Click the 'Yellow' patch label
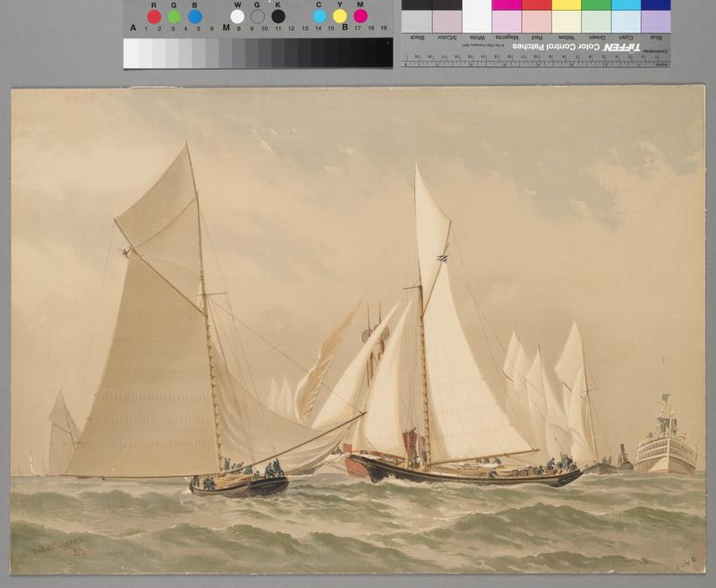Image resolution: width=716 pixels, height=588 pixels. click(566, 38)
